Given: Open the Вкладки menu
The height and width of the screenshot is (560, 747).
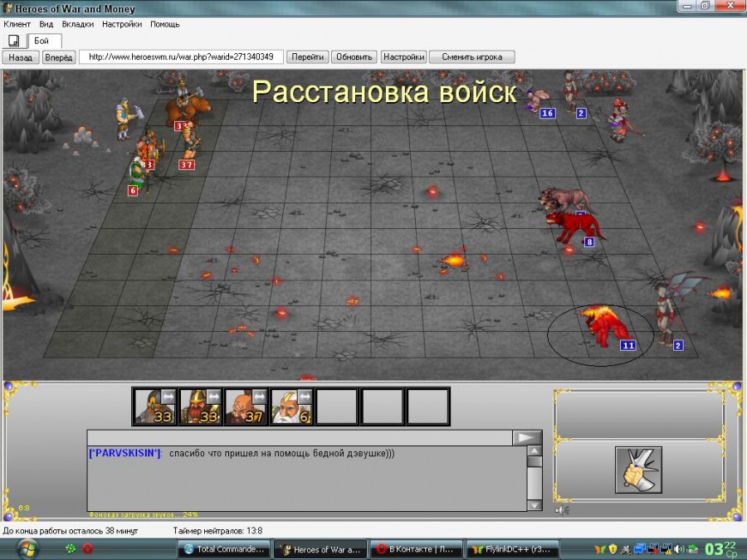Looking at the screenshot, I should point(78,24).
